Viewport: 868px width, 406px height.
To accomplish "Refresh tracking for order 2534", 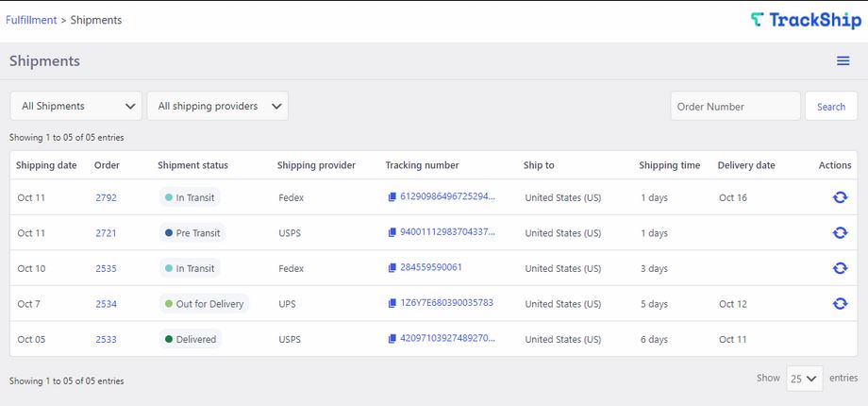I will (840, 303).
